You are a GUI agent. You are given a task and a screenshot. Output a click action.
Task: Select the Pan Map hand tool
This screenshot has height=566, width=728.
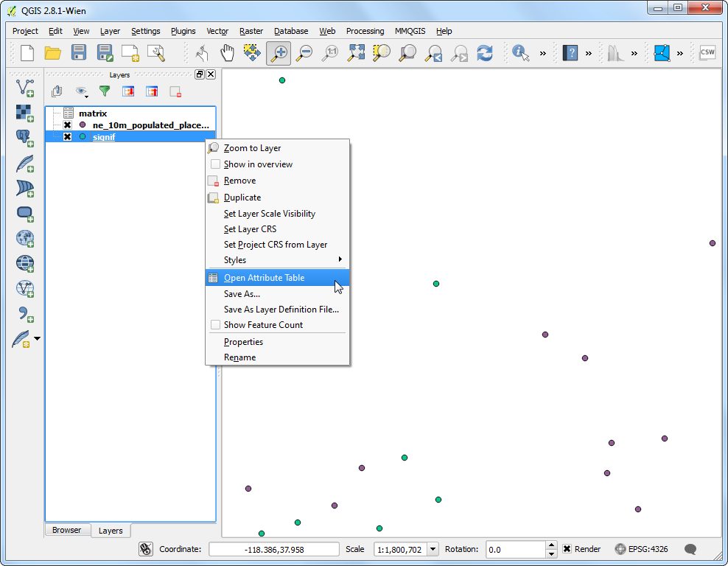coord(227,53)
